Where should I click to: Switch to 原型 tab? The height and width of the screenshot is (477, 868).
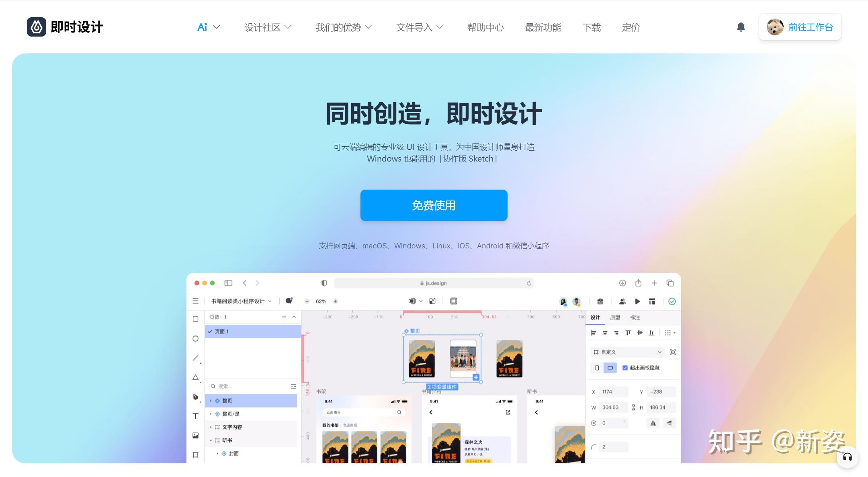[x=615, y=317]
